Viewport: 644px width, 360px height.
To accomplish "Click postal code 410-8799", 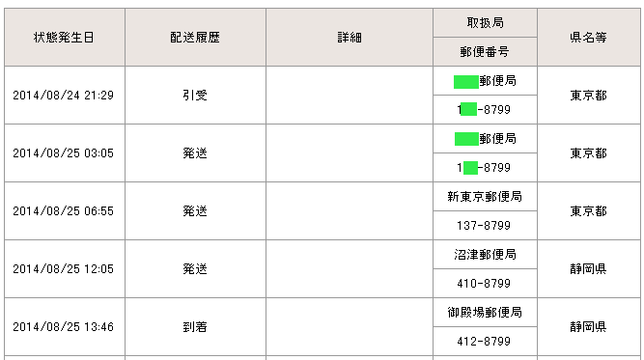I will click(484, 283).
